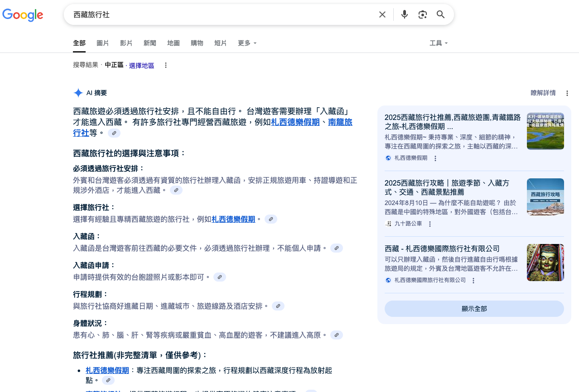Click the 入藏函申請 subheading

[95, 265]
